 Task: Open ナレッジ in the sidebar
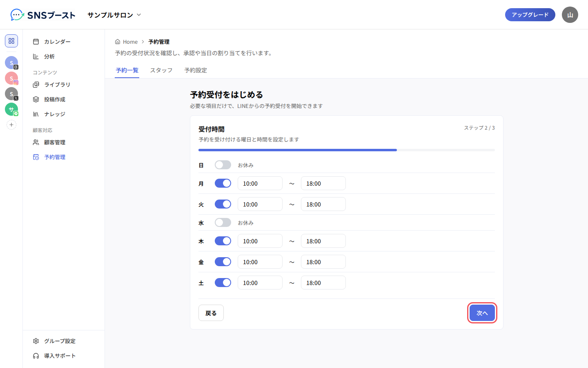[x=64, y=114]
